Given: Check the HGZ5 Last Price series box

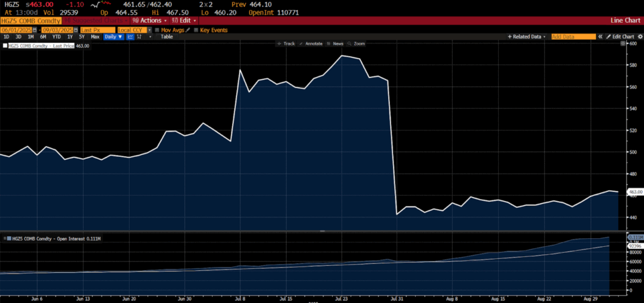Looking at the screenshot, I should (6, 46).
